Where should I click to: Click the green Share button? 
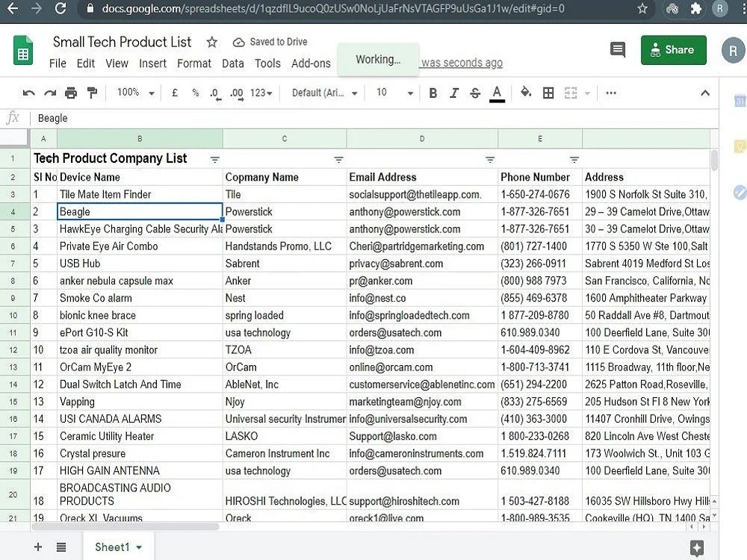[x=673, y=49]
